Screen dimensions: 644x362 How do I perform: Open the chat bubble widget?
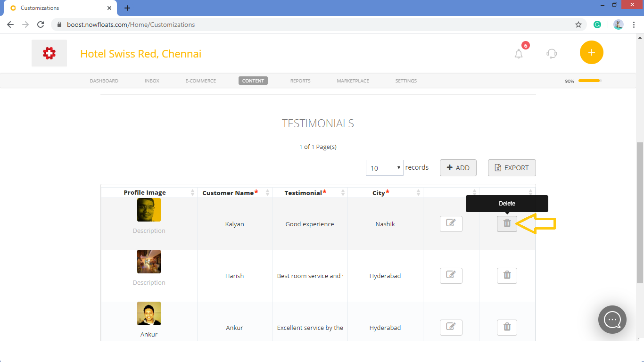[612, 320]
